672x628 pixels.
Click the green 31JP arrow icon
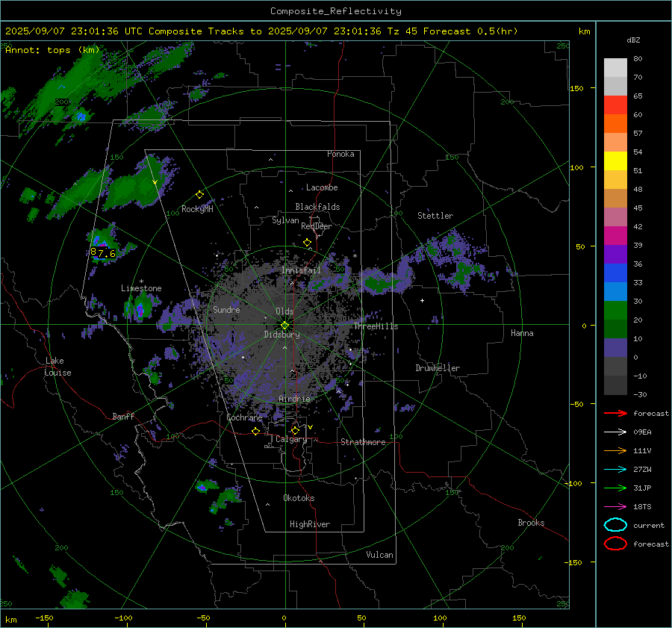coord(615,488)
